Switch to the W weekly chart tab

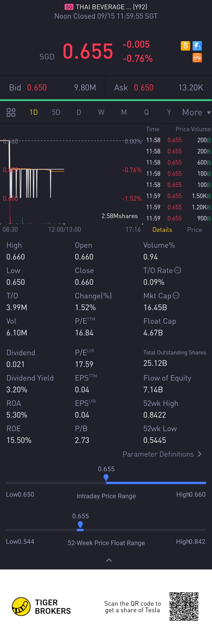(101, 112)
